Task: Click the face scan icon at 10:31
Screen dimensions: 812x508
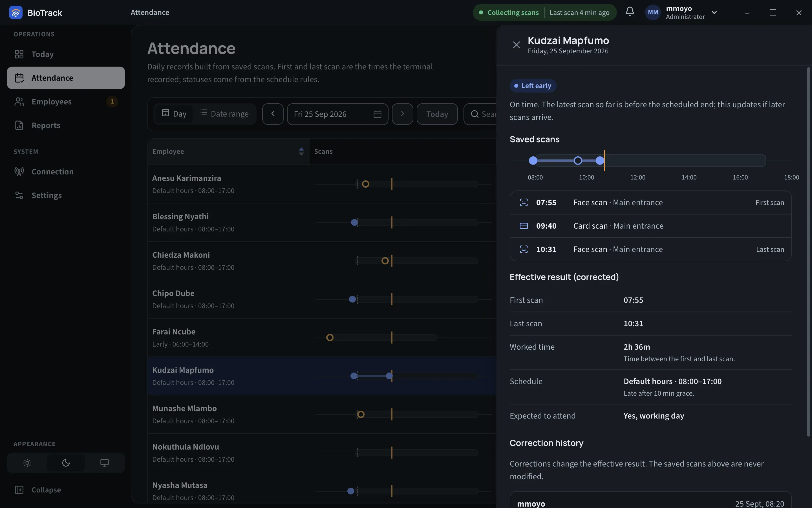Action: coord(524,249)
